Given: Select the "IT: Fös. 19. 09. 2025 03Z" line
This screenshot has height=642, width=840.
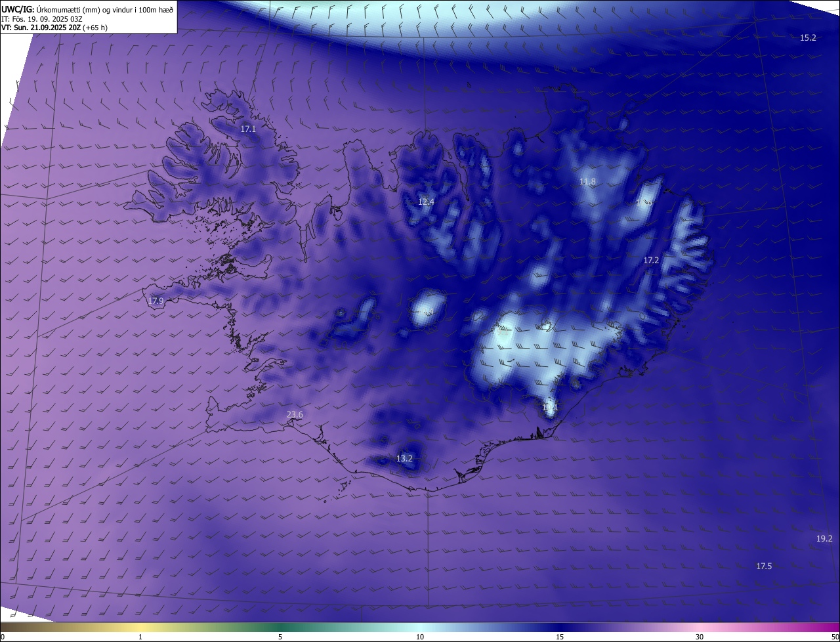Looking at the screenshot, I should tap(42, 18).
